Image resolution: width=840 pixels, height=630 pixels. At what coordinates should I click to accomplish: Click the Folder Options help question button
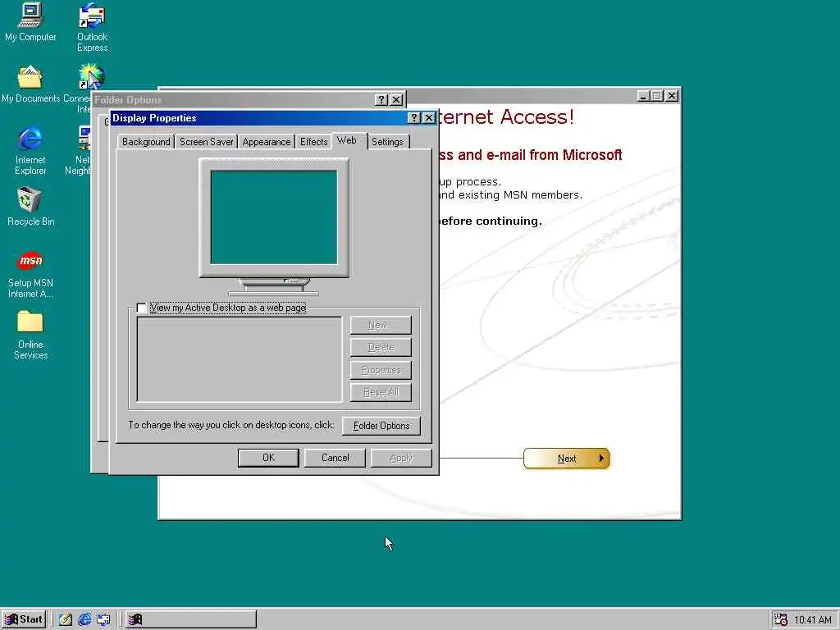(x=381, y=99)
